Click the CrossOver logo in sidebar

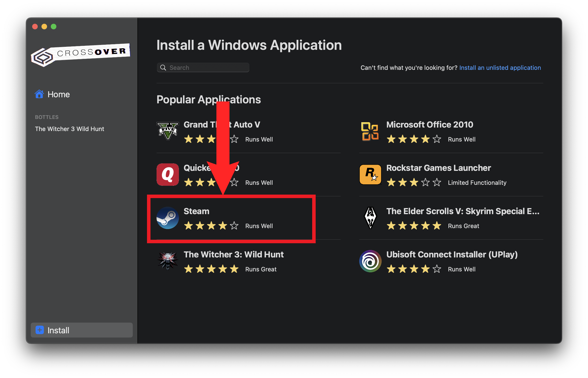(80, 55)
